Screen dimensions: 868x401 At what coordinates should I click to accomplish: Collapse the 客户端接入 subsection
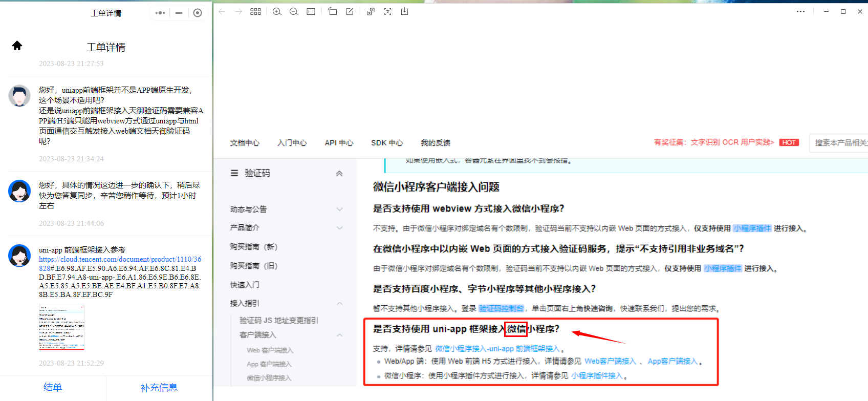tap(339, 335)
